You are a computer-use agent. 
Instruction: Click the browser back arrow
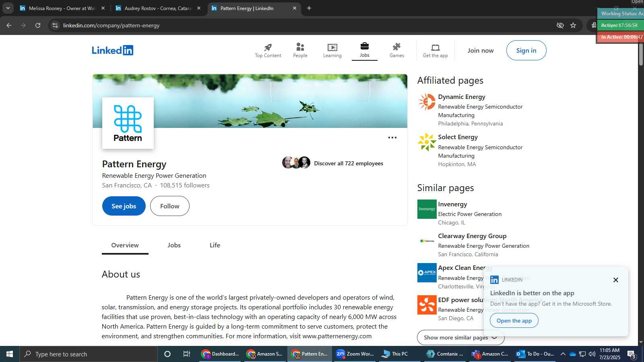pyautogui.click(x=9, y=25)
